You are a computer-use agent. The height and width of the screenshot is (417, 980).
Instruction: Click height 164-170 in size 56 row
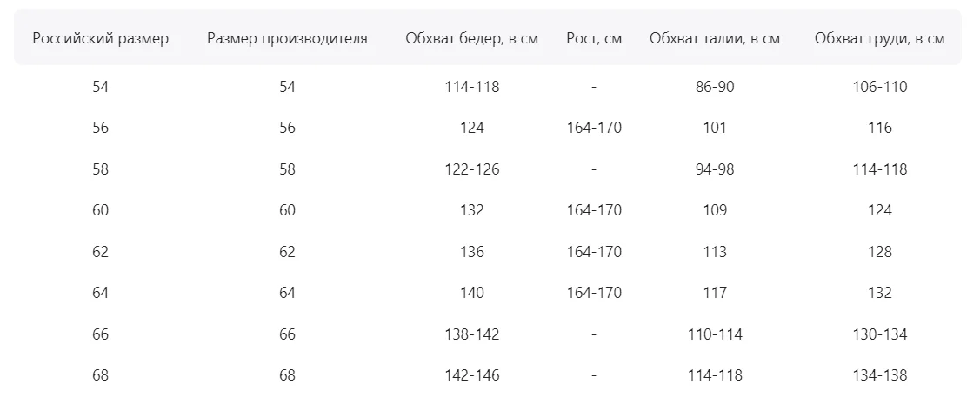pos(594,128)
